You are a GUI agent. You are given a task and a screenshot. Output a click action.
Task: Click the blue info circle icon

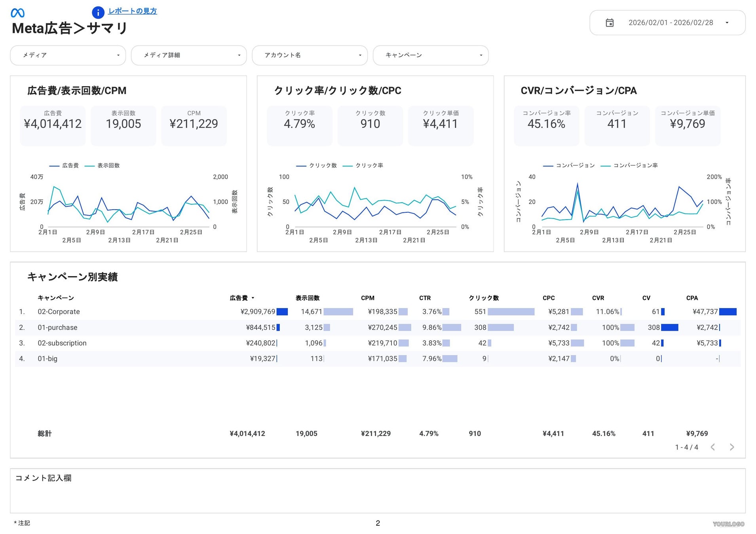pyautogui.click(x=98, y=13)
